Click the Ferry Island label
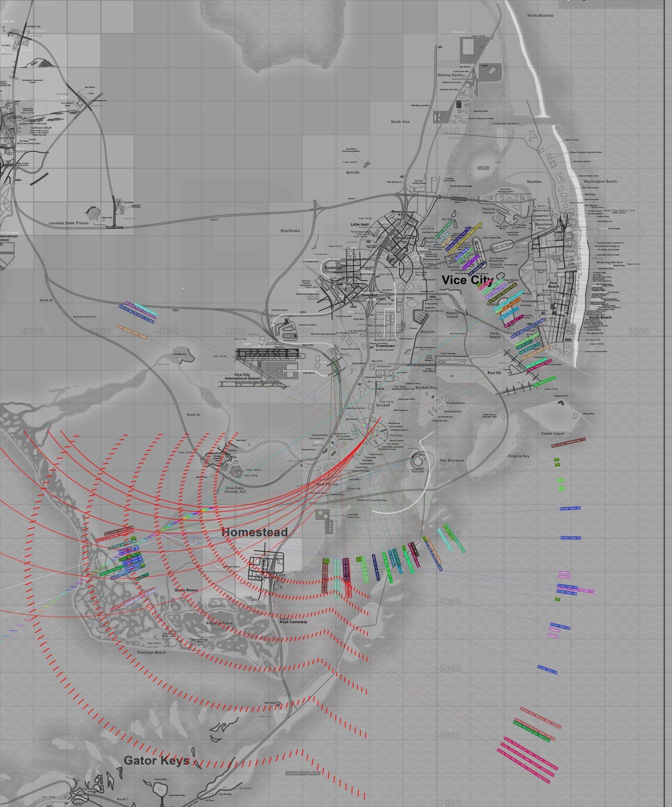The width and height of the screenshot is (672, 807). [x=495, y=335]
